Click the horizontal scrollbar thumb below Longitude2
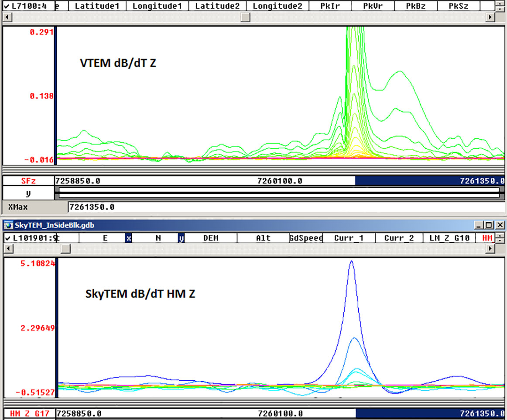 (x=245, y=17)
